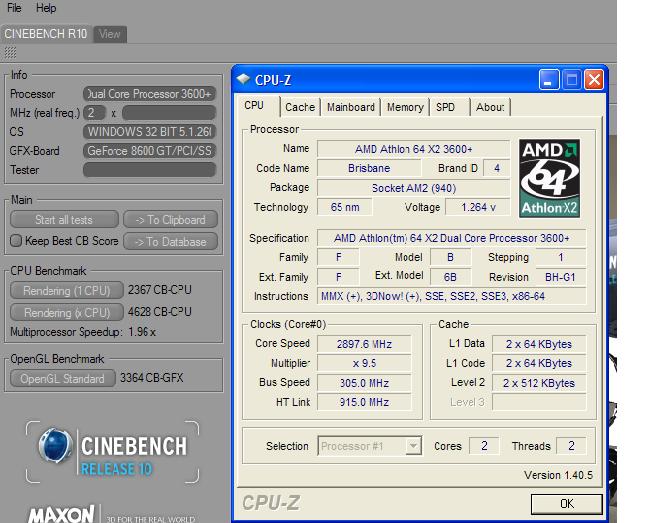This screenshot has height=523, width=669.
Task: Click the 2367 CB-CPU score
Action: tap(160, 290)
